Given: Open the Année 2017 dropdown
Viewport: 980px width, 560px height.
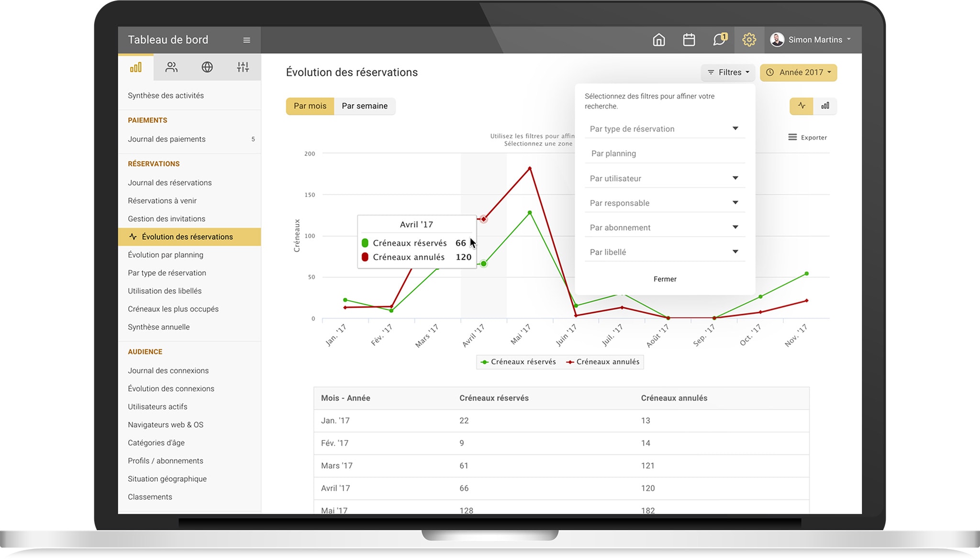Looking at the screenshot, I should pyautogui.click(x=798, y=73).
